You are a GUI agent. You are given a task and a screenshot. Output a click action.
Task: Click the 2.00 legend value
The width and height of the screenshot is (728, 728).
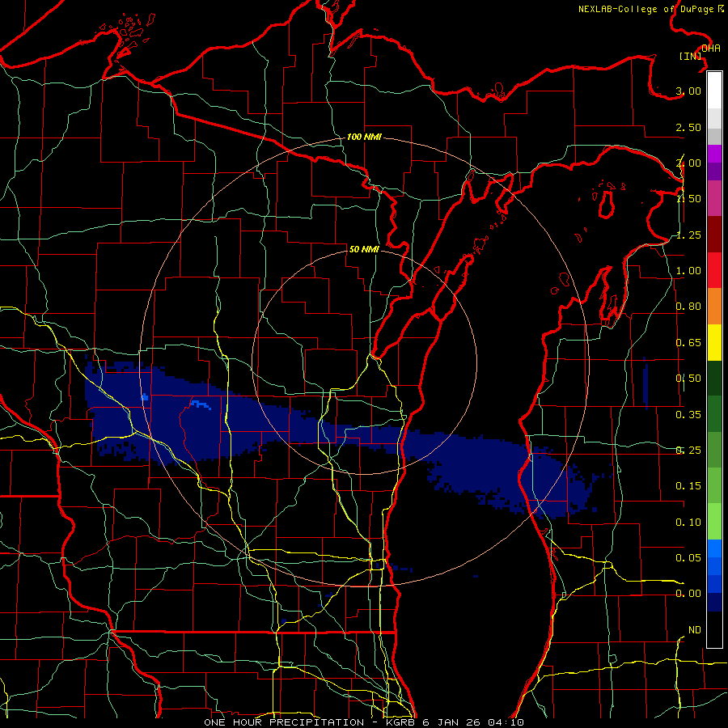pos(688,163)
